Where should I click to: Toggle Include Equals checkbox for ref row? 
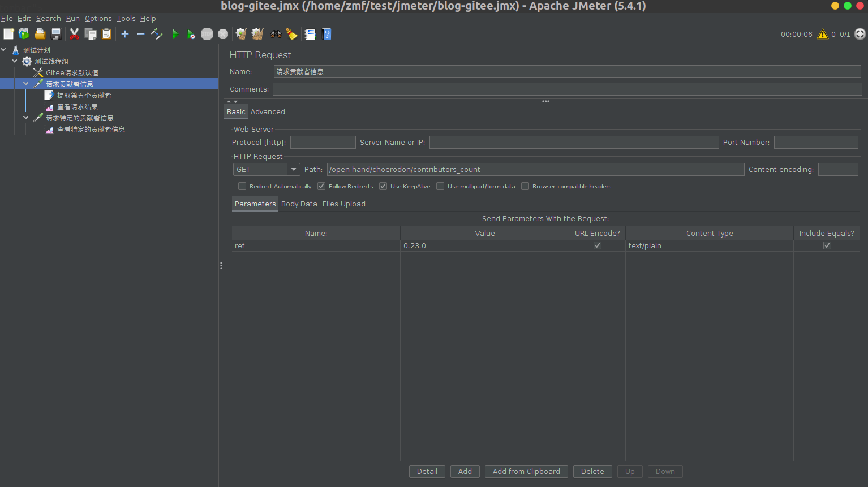point(827,245)
